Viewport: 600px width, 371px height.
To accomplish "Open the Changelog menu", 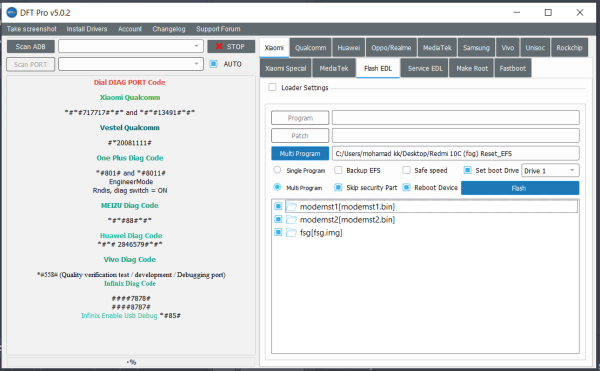I will point(169,29).
